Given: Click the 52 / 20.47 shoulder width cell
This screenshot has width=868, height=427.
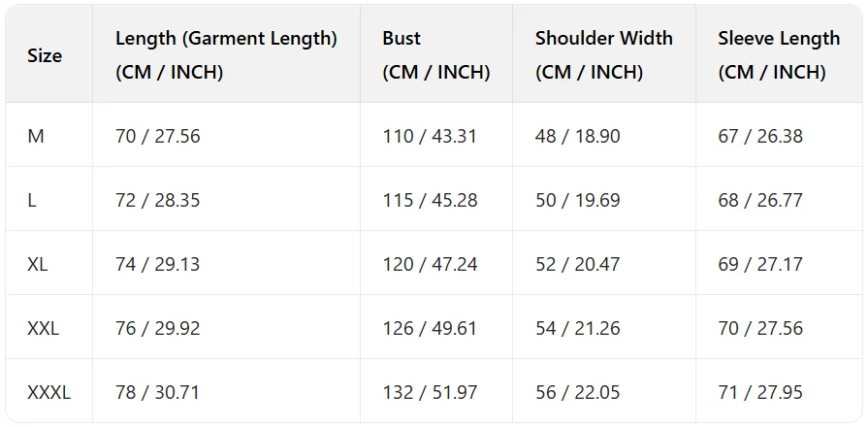Looking at the screenshot, I should coord(577,264).
